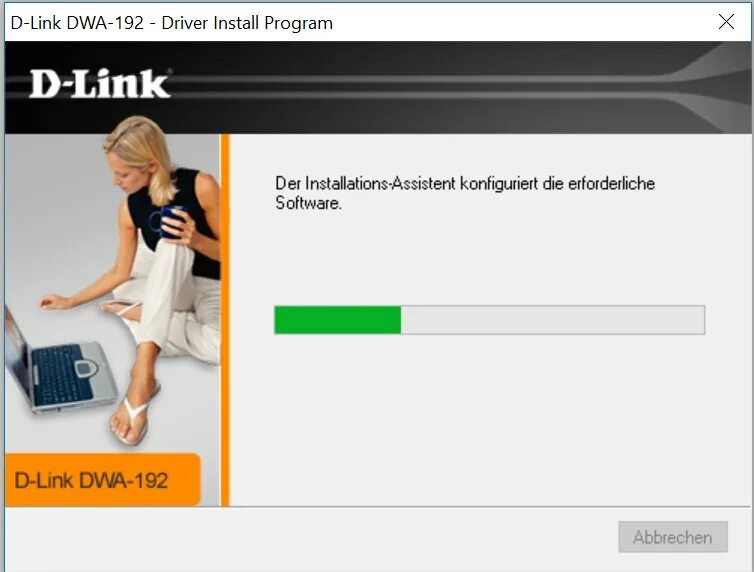Click the white sandal on the woman's foot
The image size is (754, 572).
[135, 417]
